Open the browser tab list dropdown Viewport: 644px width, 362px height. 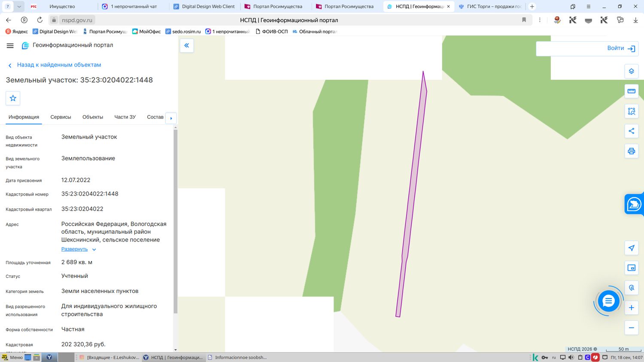coord(19,6)
